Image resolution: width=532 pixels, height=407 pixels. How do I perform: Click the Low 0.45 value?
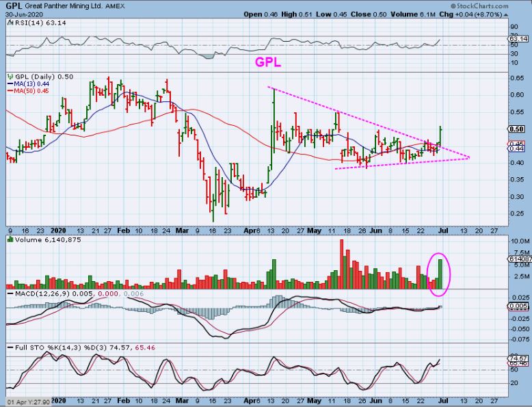tap(332, 14)
